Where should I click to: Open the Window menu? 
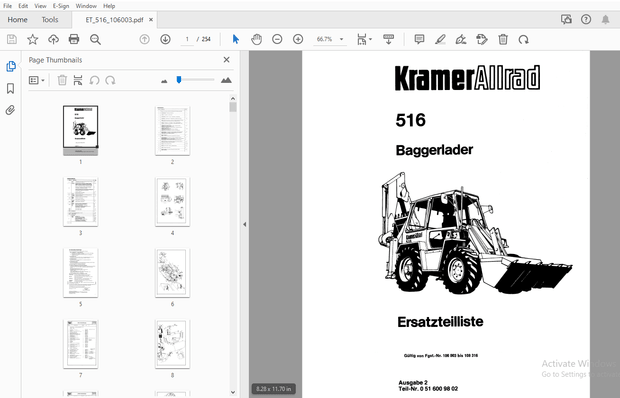click(x=86, y=6)
